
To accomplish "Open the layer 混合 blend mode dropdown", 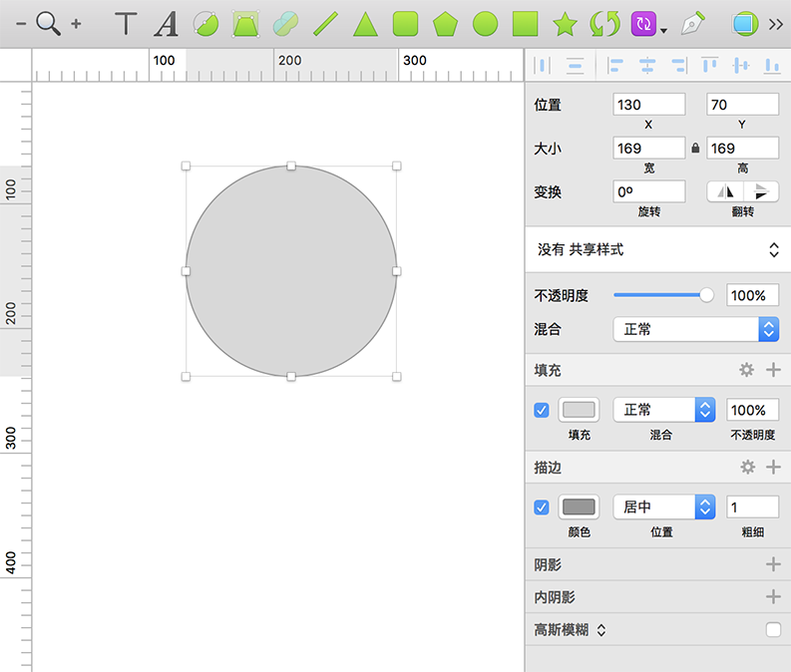I will pos(695,329).
